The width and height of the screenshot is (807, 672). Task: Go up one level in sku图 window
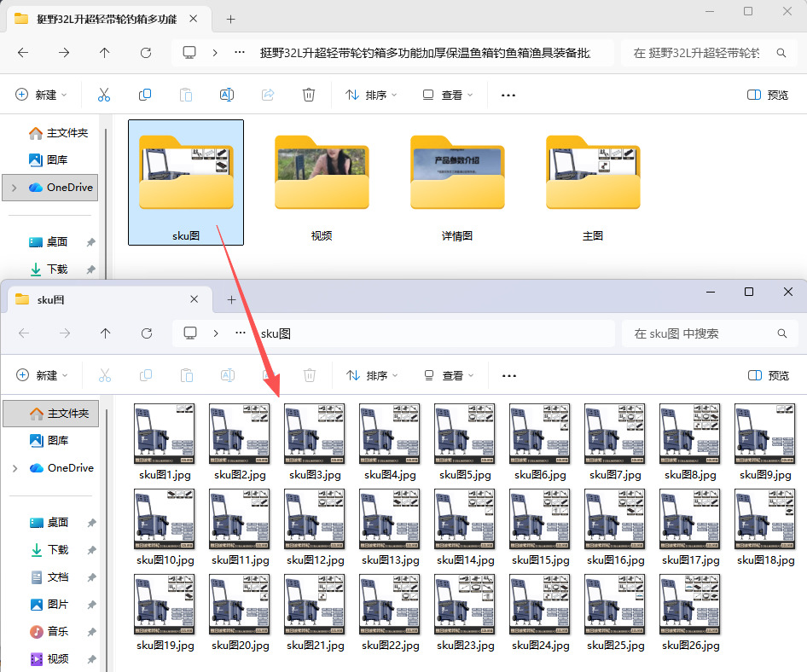click(105, 333)
